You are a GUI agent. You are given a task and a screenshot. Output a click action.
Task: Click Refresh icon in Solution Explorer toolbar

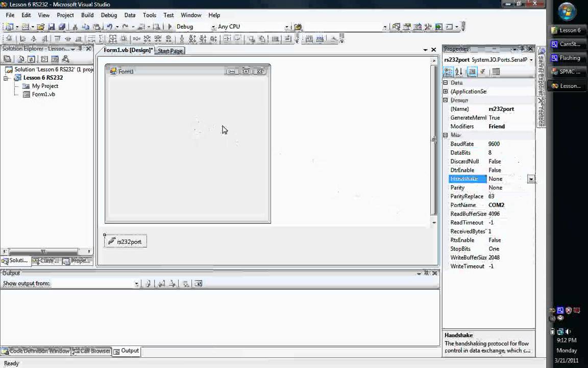click(x=32, y=59)
